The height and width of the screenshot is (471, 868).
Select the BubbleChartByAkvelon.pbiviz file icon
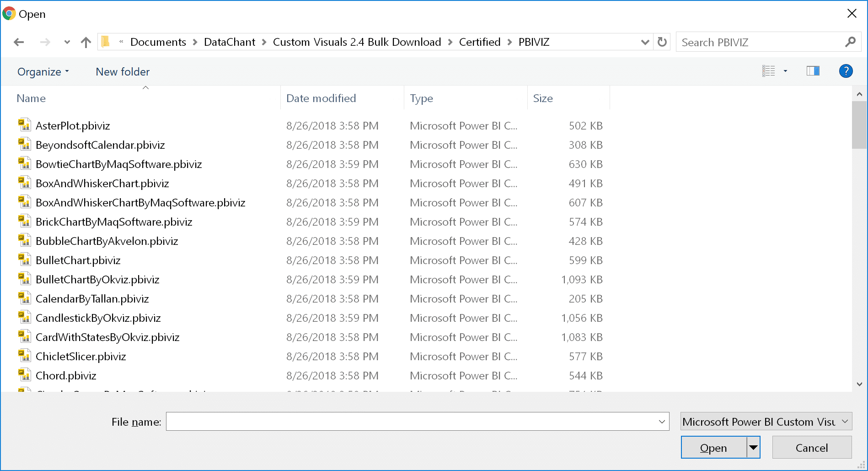click(24, 240)
